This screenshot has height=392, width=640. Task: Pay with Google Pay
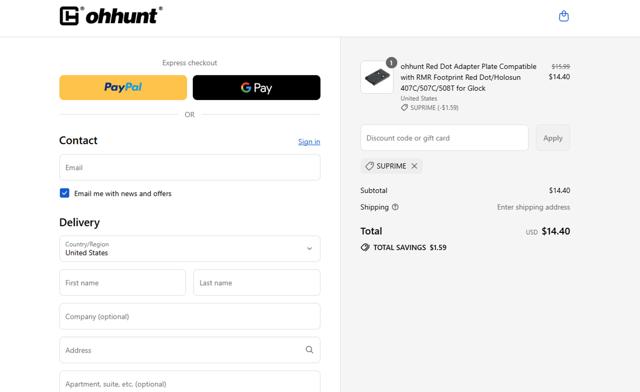[x=256, y=87]
